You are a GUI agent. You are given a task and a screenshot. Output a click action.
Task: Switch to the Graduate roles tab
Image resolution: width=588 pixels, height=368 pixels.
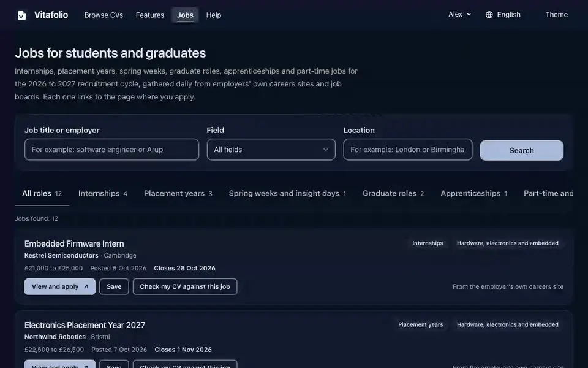(393, 193)
